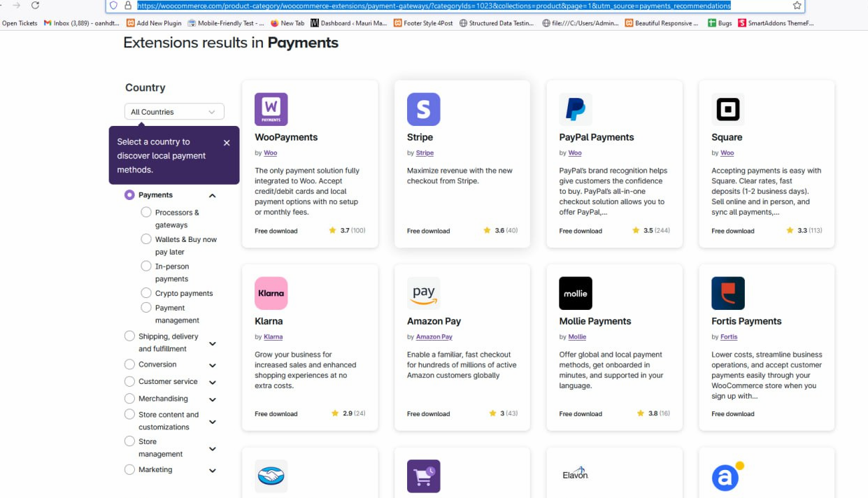Select the Payment management radio button
The image size is (868, 498).
(146, 308)
